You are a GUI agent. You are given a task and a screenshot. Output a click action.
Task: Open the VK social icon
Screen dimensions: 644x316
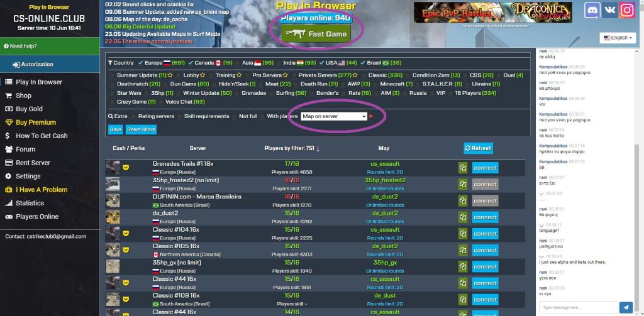(609, 11)
